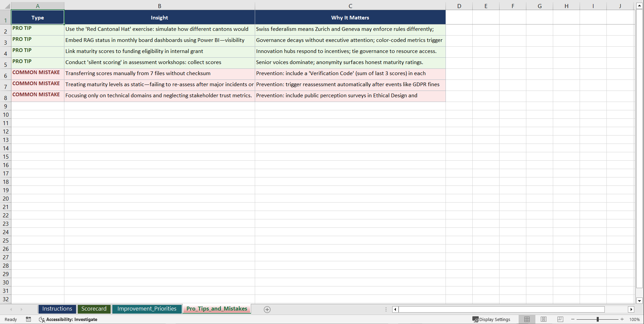Viewport: 644px width, 324px height.
Task: Select the cell containing 'PRO TIP' in row 2
Action: [38, 30]
